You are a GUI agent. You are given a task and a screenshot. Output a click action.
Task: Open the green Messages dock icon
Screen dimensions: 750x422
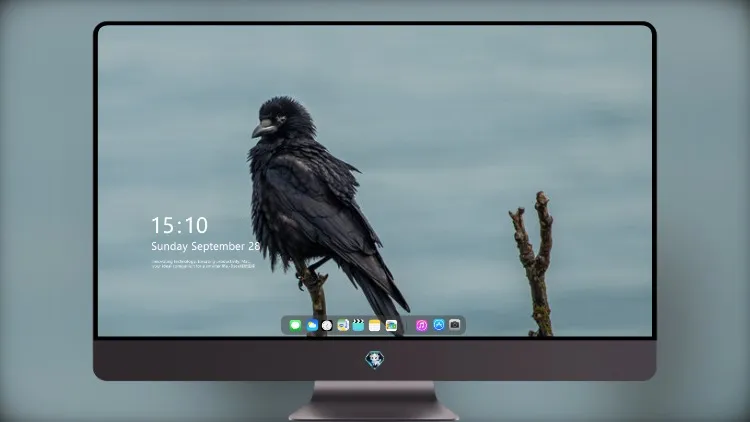click(x=295, y=325)
